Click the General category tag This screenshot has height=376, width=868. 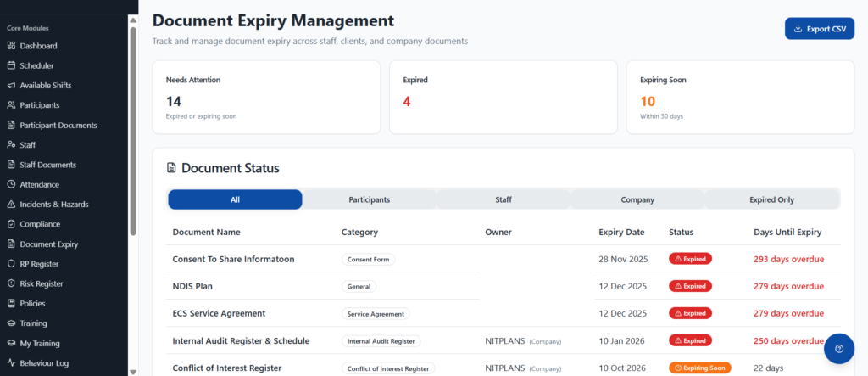(x=359, y=287)
